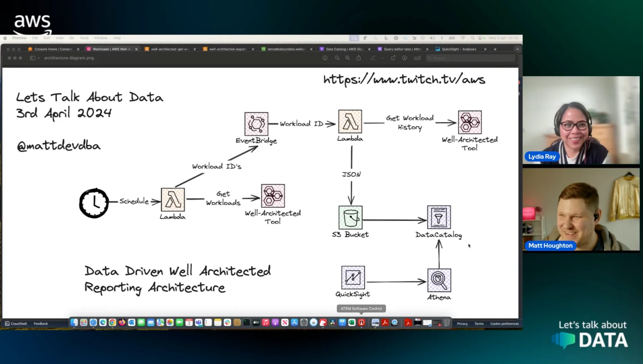Zoom out the Preview image

coord(337,58)
